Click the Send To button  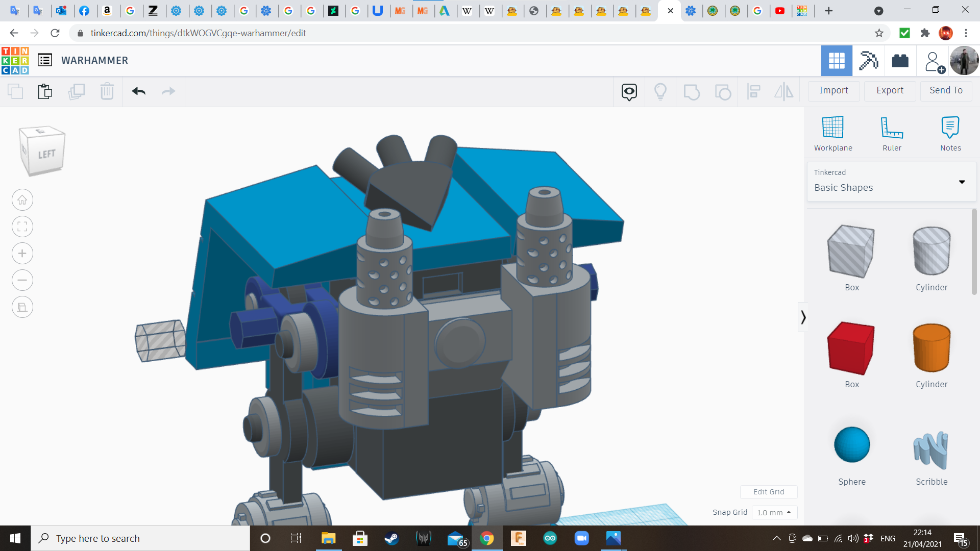point(946,90)
